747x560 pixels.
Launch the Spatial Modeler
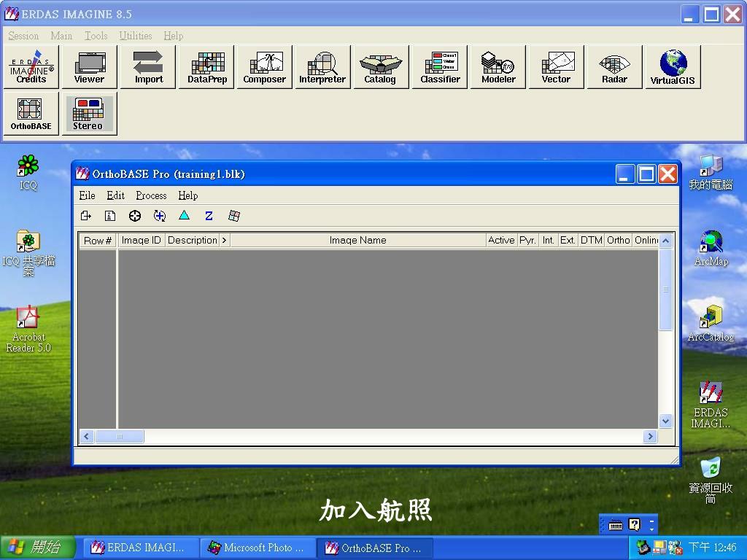tap(498, 67)
